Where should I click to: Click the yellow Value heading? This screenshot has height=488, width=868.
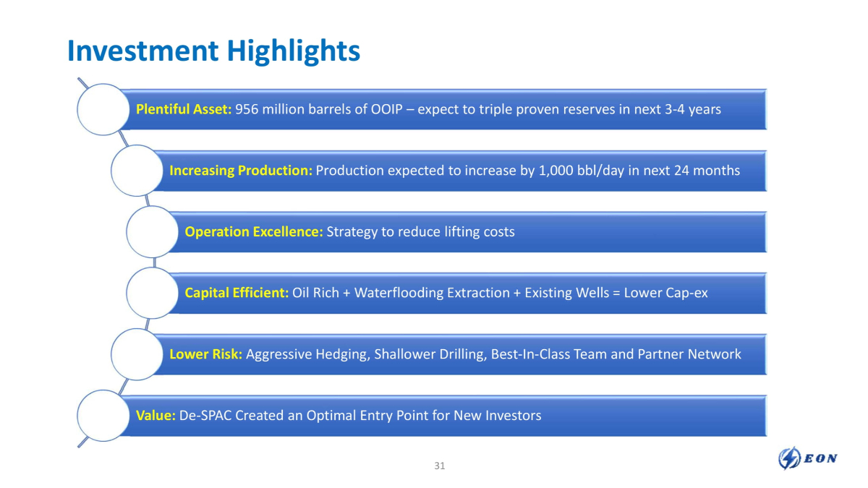tap(156, 415)
